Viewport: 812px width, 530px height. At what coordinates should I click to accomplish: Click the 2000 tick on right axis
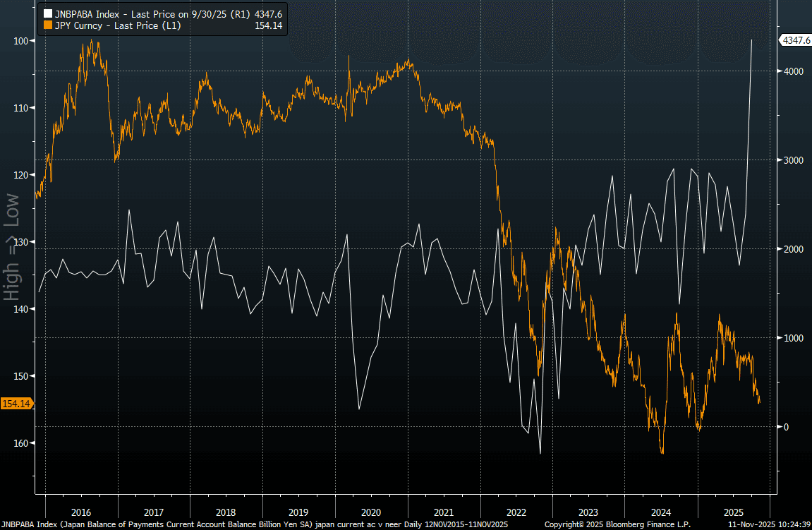coord(792,249)
